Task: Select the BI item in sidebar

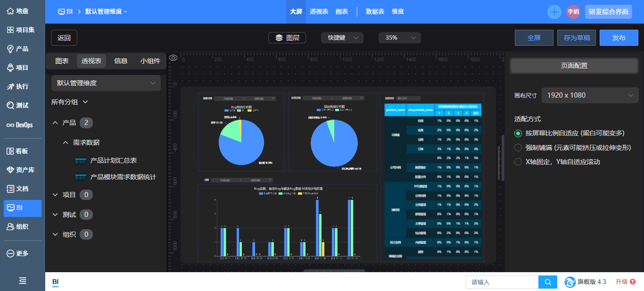Action: pyautogui.click(x=23, y=208)
